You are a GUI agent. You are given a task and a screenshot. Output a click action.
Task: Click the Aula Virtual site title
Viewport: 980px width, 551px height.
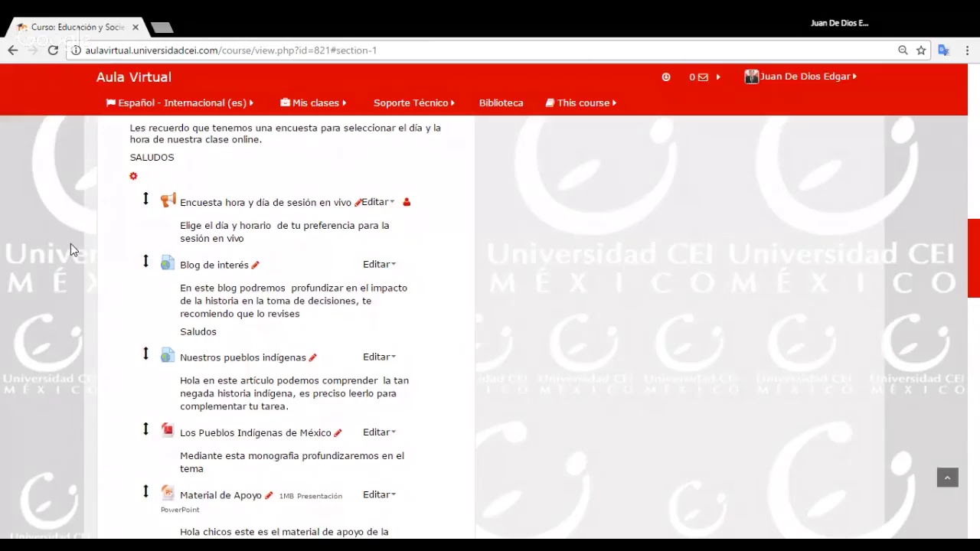tap(134, 77)
